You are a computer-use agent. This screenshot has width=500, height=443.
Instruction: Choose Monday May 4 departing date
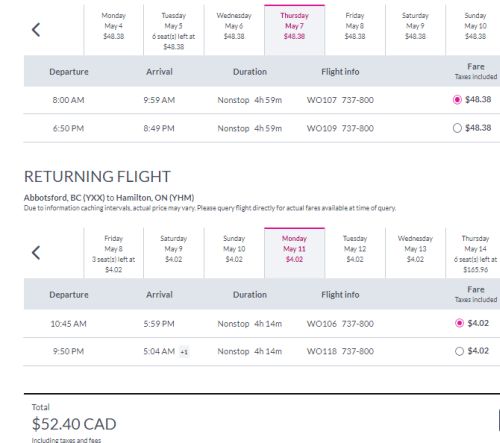pos(114,30)
